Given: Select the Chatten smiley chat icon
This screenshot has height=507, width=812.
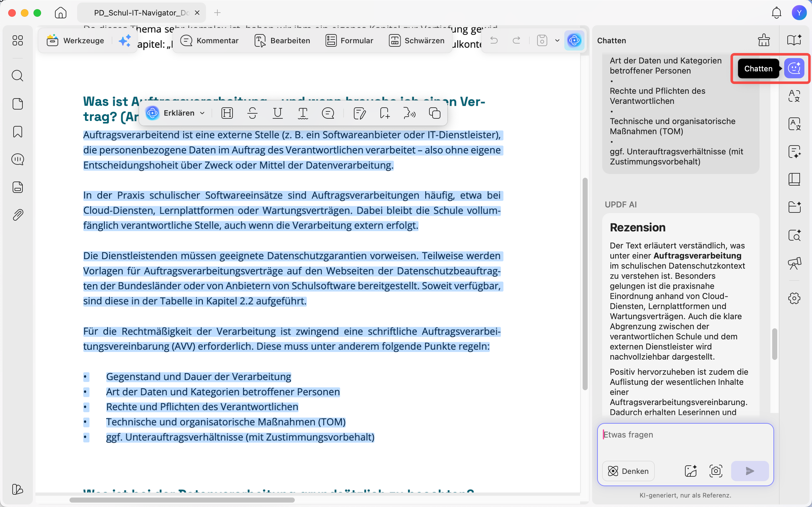Looking at the screenshot, I should pyautogui.click(x=794, y=69).
